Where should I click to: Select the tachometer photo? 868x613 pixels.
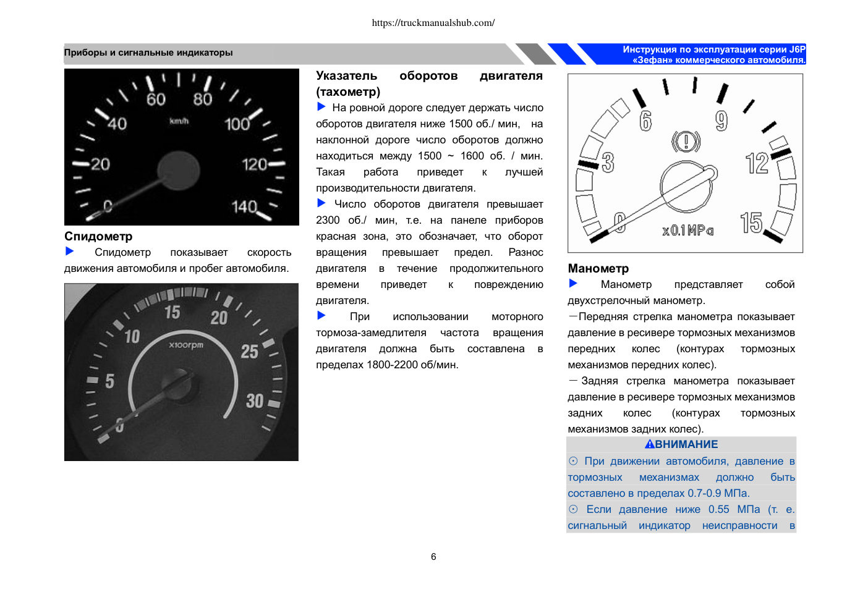click(182, 372)
